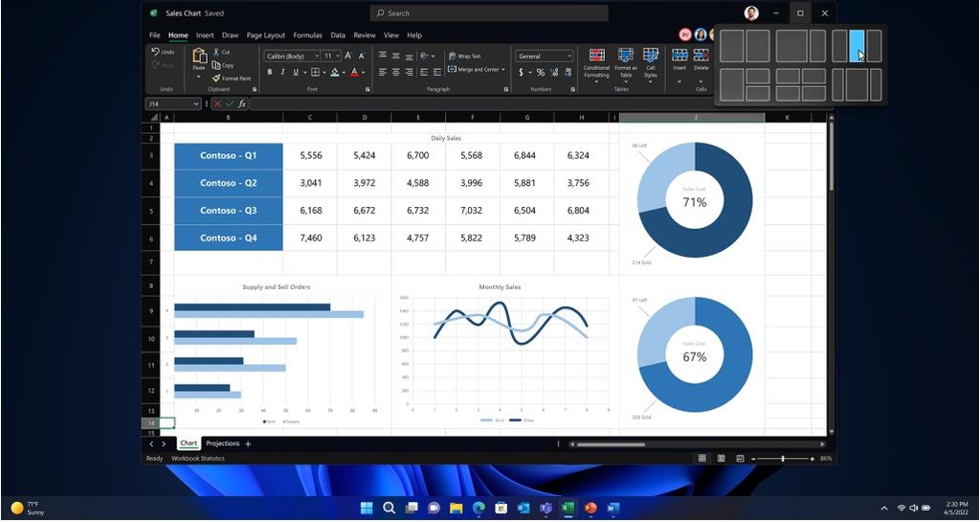Apply percent style format
The width and height of the screenshot is (980, 522).
541,72
